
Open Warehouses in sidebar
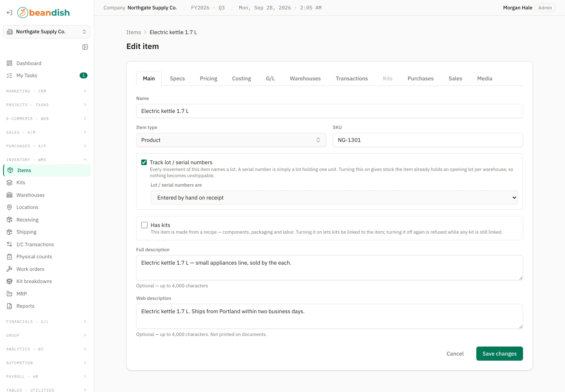(x=47, y=195)
